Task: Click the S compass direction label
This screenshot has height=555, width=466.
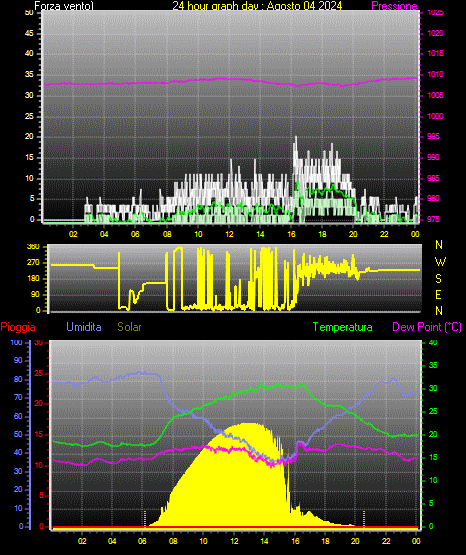Action: click(x=438, y=279)
